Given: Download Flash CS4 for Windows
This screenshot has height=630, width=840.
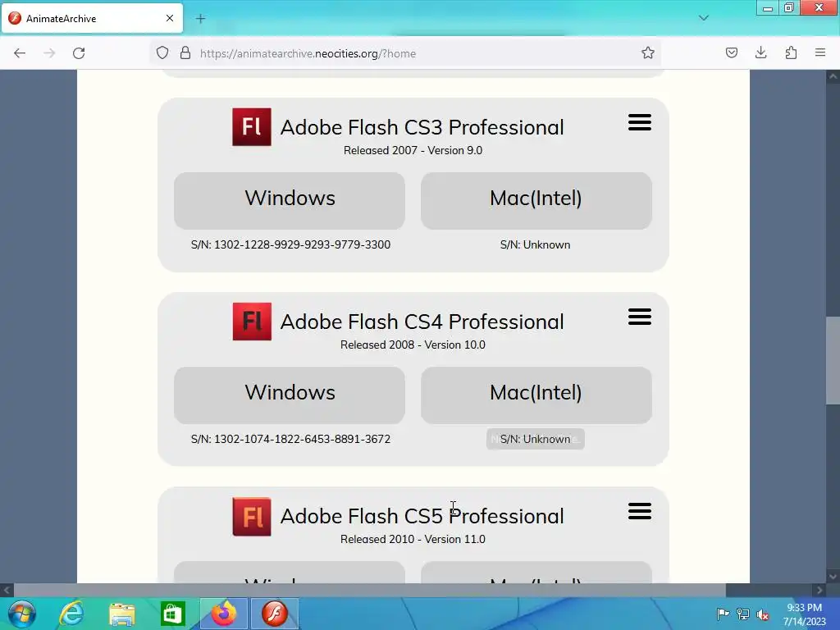Looking at the screenshot, I should (290, 395).
